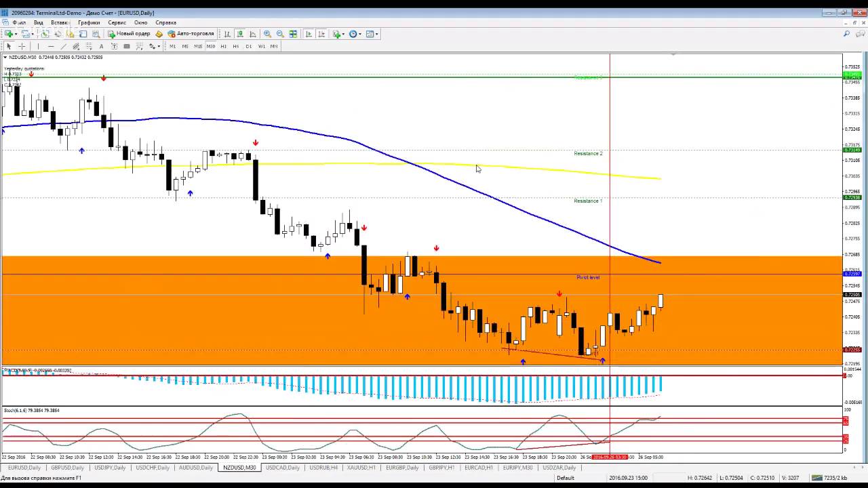Set timeframe to M5
Viewport: 868px width, 488px height.
tap(185, 46)
